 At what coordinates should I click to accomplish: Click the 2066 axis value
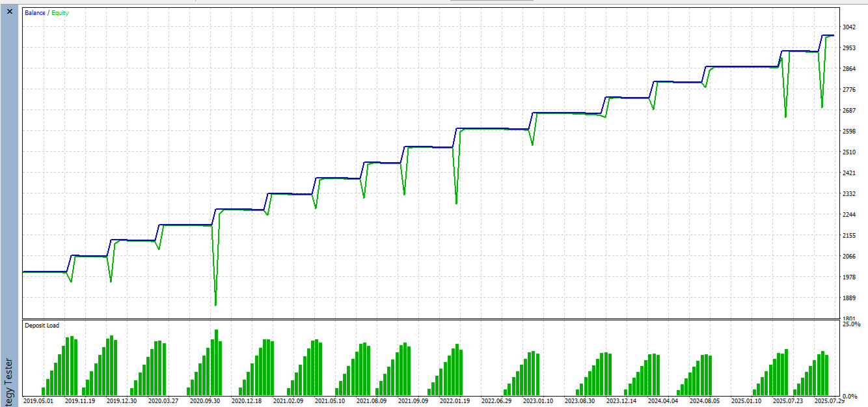(x=848, y=257)
